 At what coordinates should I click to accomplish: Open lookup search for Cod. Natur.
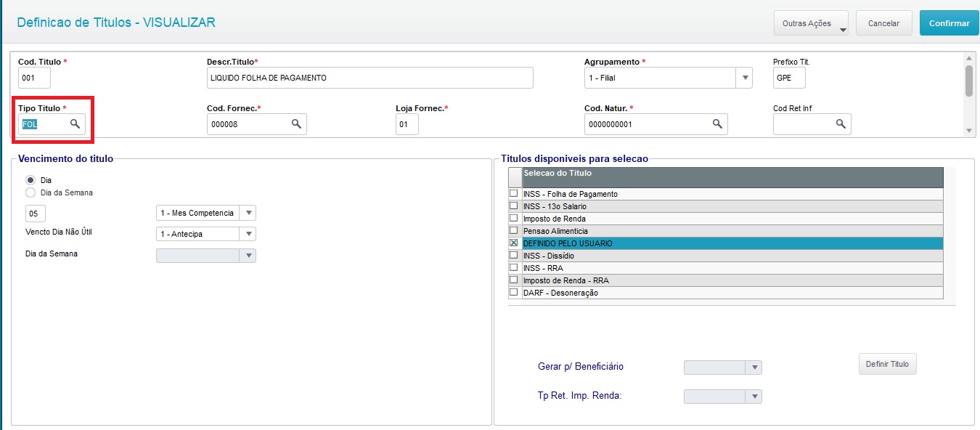click(x=717, y=124)
